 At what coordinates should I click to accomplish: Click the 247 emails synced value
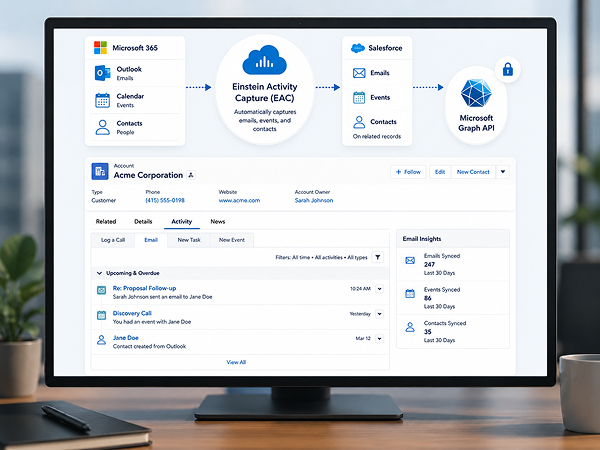[x=429, y=264]
